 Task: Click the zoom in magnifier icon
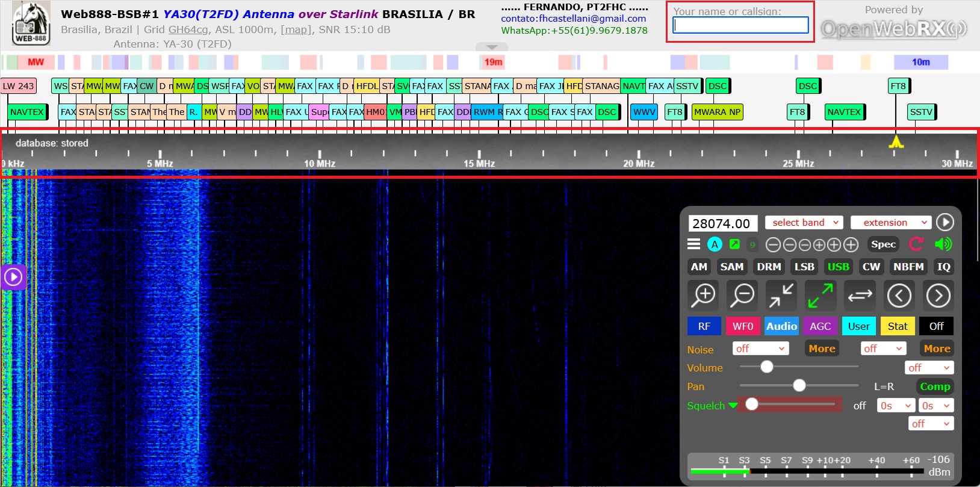click(x=703, y=296)
